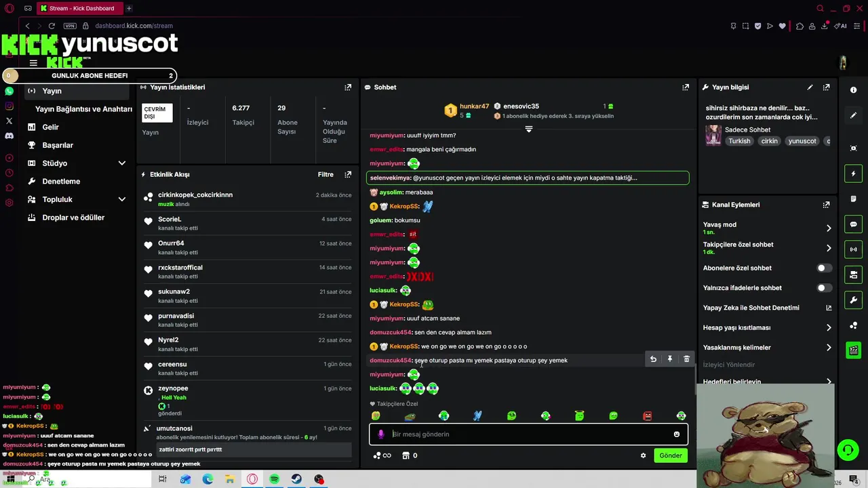Open Discord in the browser sidebar
The image size is (868, 488).
9,136
